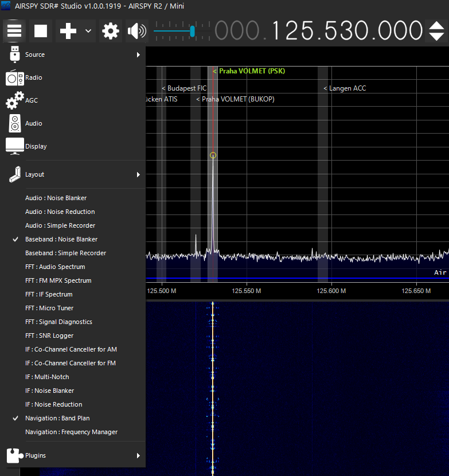Click the 125.650 M axis label

pos(416,291)
